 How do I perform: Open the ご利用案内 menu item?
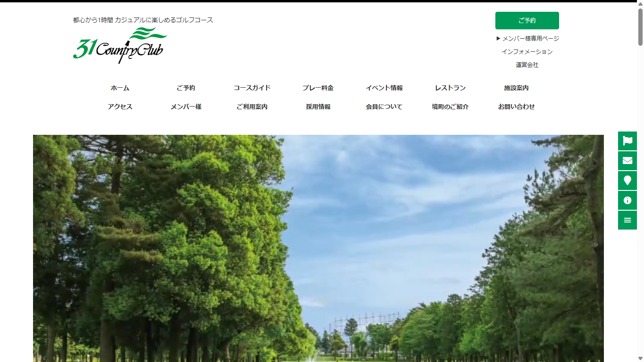(252, 107)
